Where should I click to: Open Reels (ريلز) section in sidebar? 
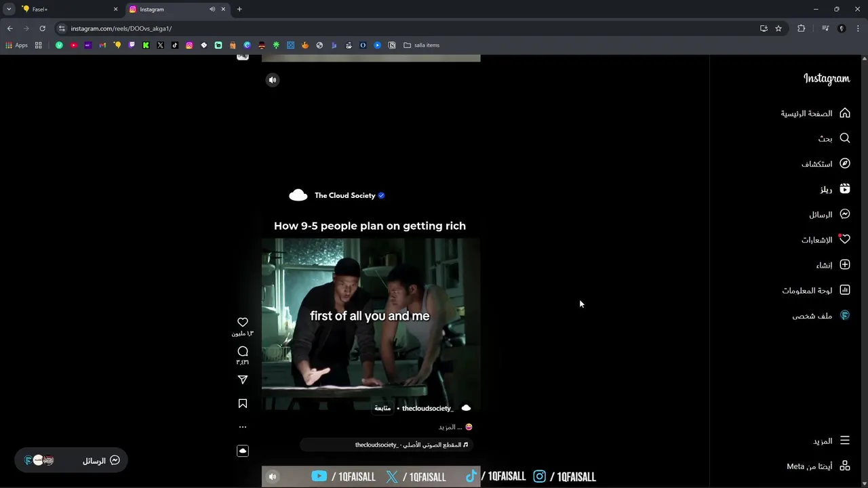835,189
